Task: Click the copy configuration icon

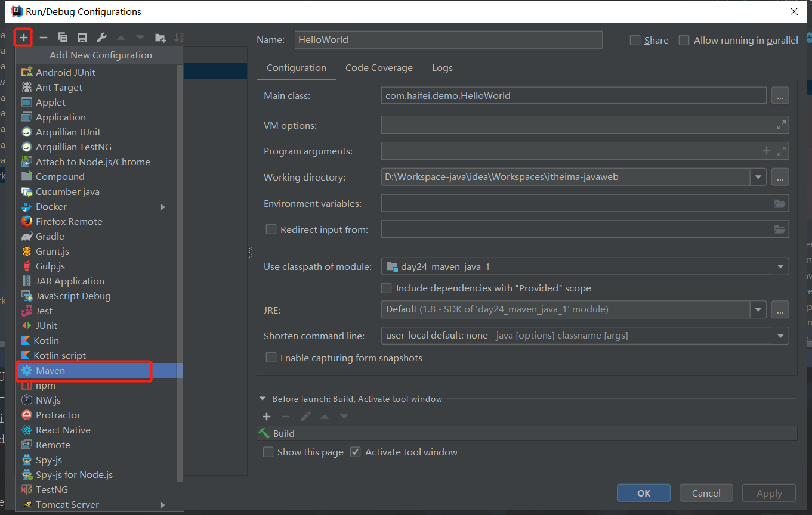Action: (63, 38)
